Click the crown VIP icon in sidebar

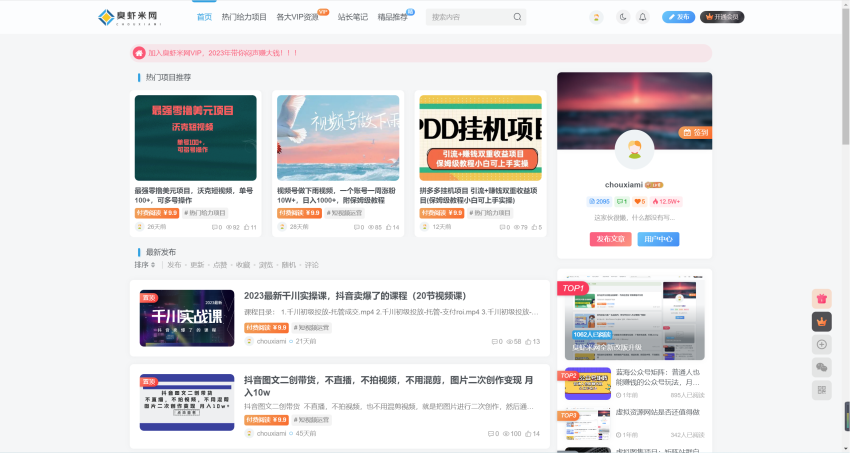(x=821, y=321)
